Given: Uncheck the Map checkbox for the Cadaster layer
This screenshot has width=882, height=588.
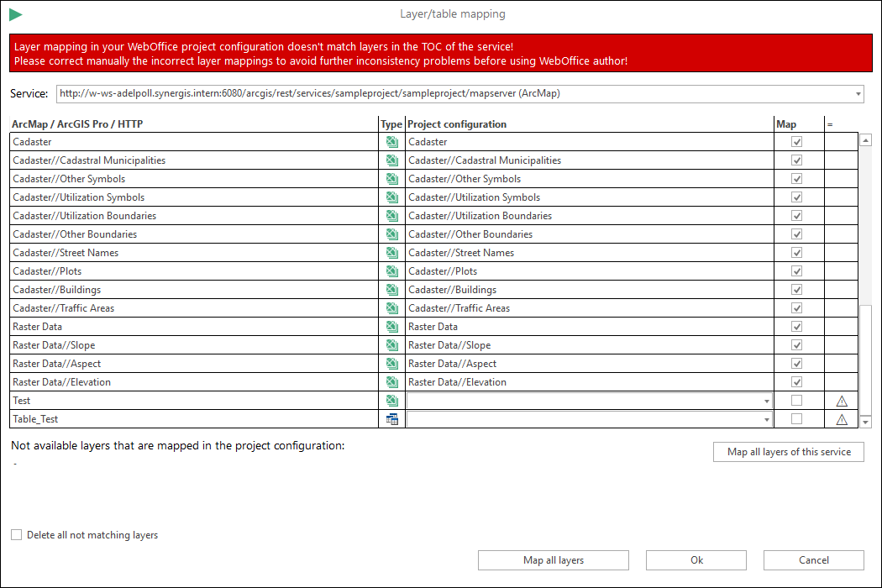Looking at the screenshot, I should pyautogui.click(x=796, y=141).
